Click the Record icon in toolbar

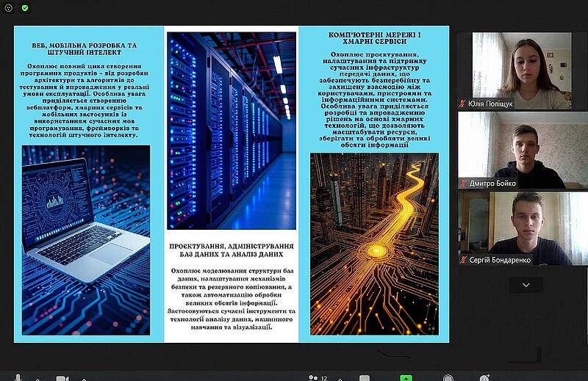click(448, 378)
